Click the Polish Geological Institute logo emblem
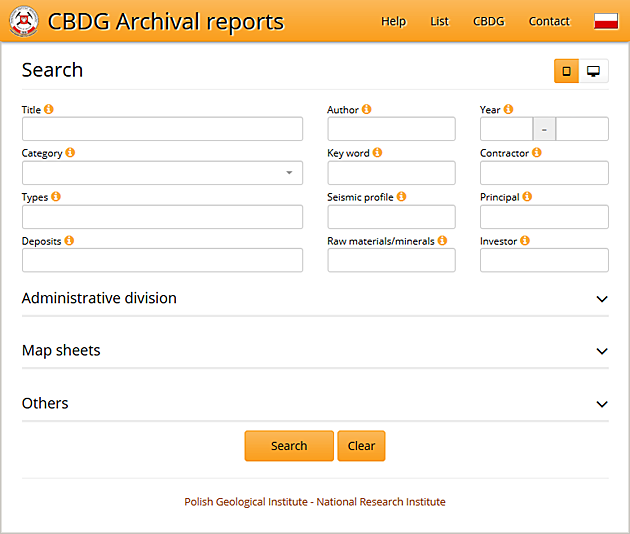This screenshot has height=534, width=630. [x=24, y=21]
